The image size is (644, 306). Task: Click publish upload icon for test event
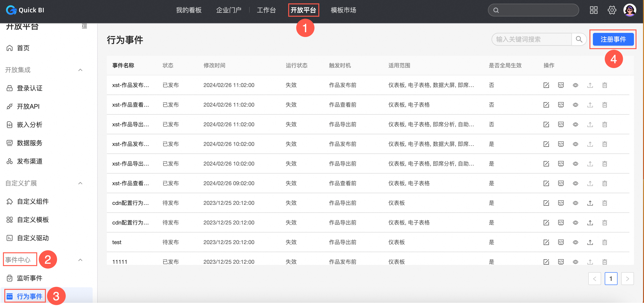click(590, 242)
